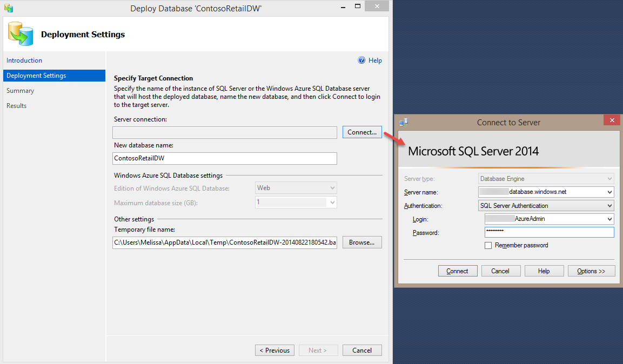
Task: Click the 'Specify Target Connection' heading
Action: pyautogui.click(x=153, y=78)
